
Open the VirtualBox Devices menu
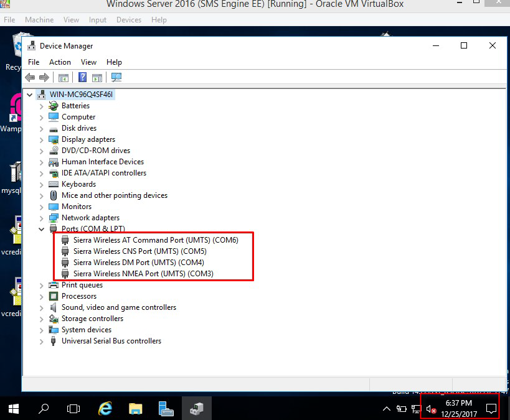tap(128, 20)
